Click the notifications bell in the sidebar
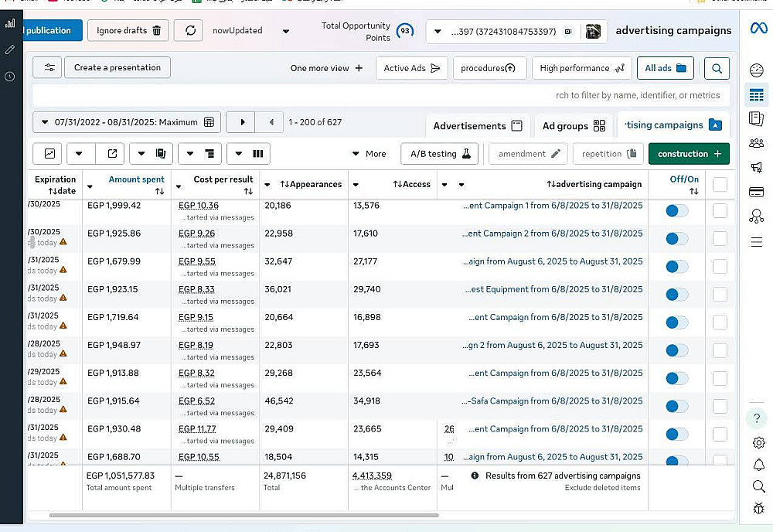Screen dimensions: 773x532 [x=758, y=465]
